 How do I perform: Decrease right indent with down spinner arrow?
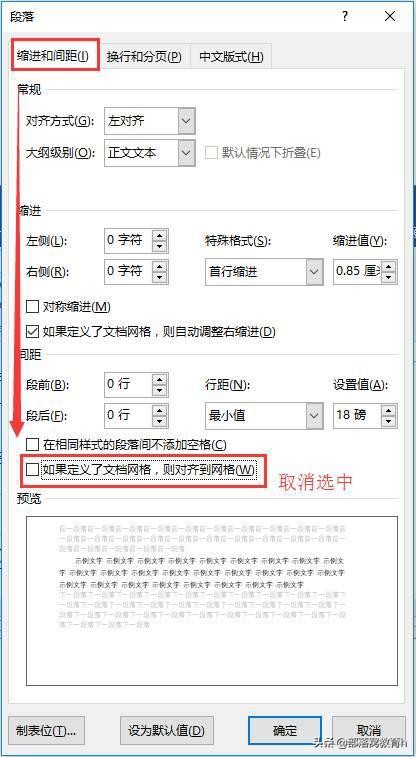[161, 277]
